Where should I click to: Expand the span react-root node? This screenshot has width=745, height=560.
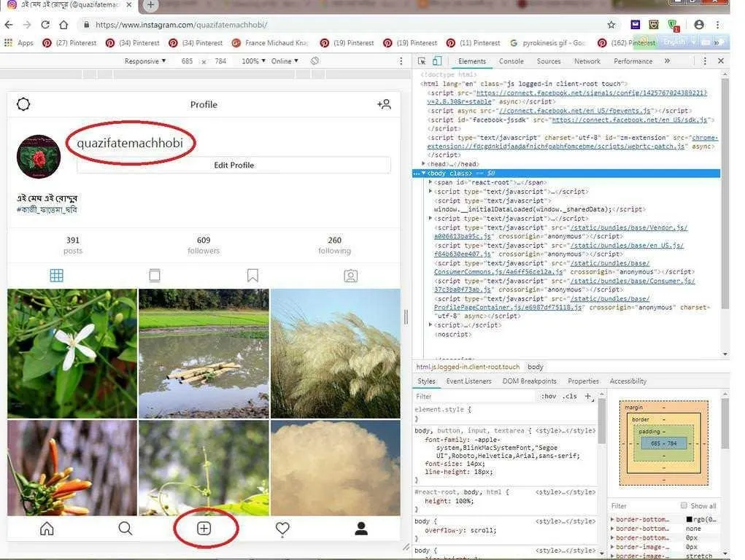point(431,182)
